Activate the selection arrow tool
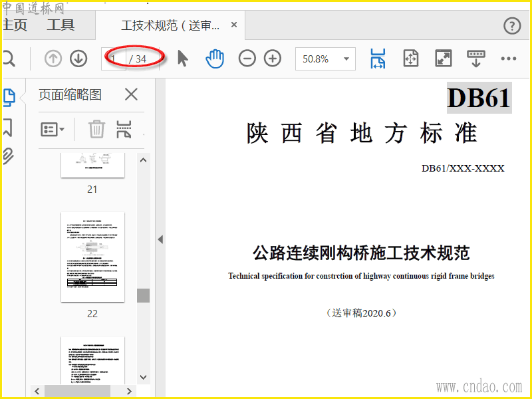Image resolution: width=532 pixels, height=399 pixels. pyautogui.click(x=182, y=59)
